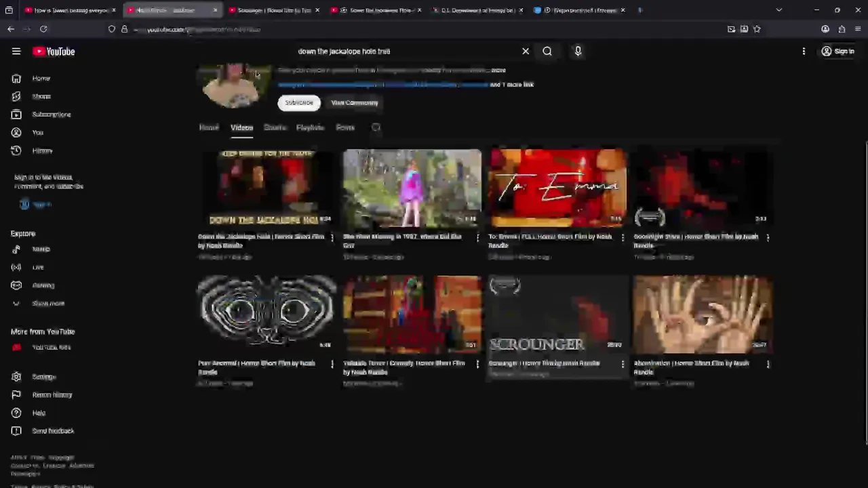
Task: Open the owl-eyed Horror Short Film thumbnail
Action: pyautogui.click(x=267, y=314)
